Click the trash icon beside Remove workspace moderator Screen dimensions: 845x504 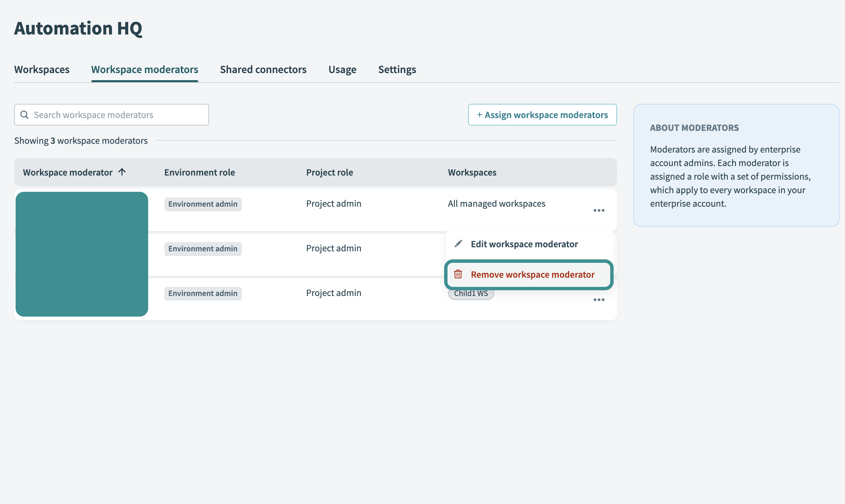(x=458, y=274)
